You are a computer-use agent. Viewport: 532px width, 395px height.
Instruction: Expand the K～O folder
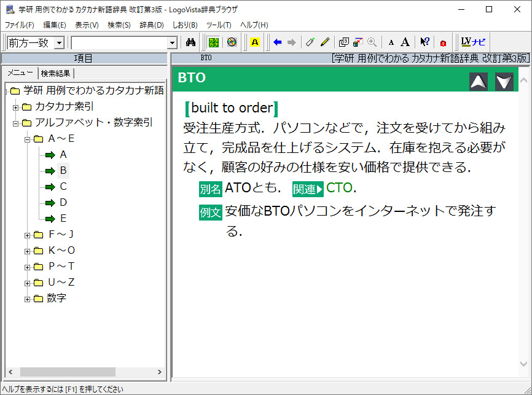click(x=27, y=251)
